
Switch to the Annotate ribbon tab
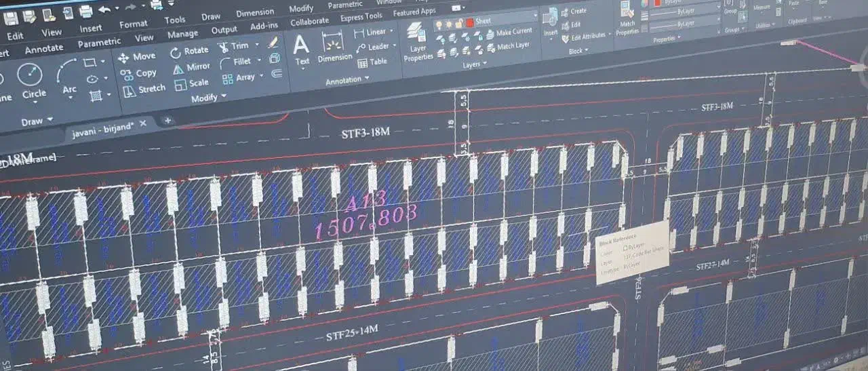coord(43,50)
